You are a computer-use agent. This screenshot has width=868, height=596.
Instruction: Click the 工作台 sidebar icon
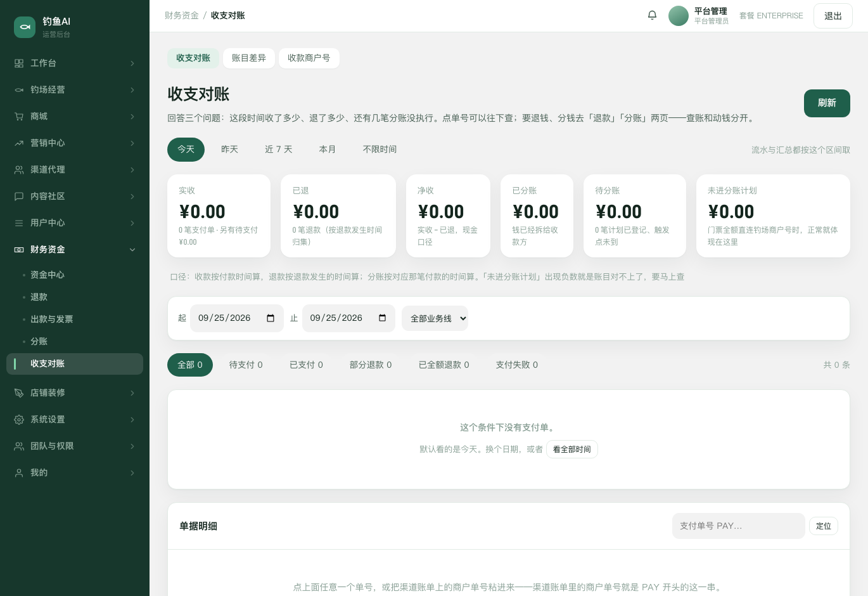(x=19, y=63)
